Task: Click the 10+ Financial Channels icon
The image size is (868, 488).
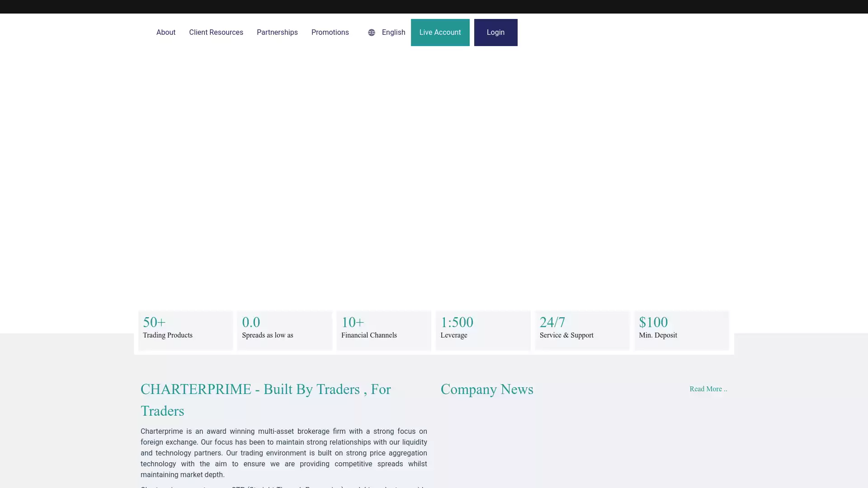Action: pyautogui.click(x=384, y=331)
